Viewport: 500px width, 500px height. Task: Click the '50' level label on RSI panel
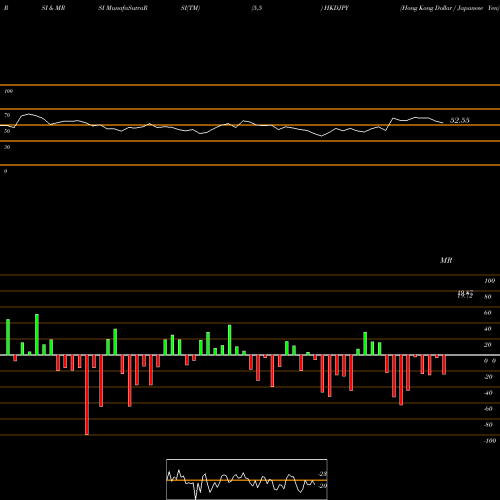tap(7, 131)
